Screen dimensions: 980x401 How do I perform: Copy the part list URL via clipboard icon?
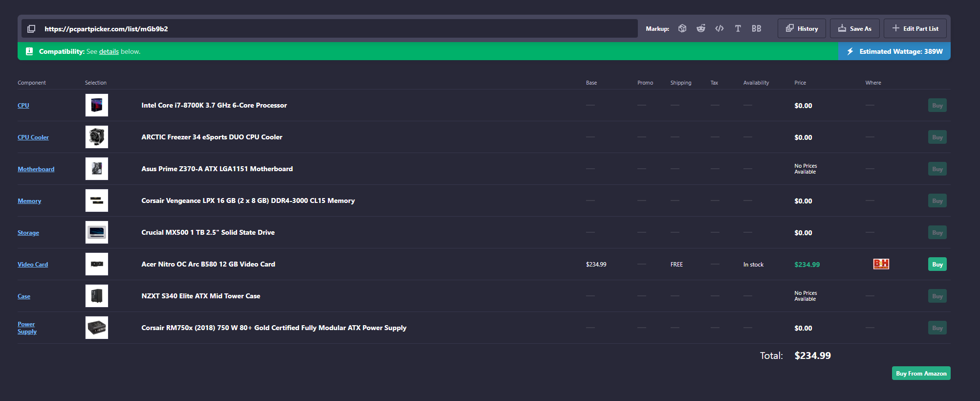pyautogui.click(x=31, y=29)
